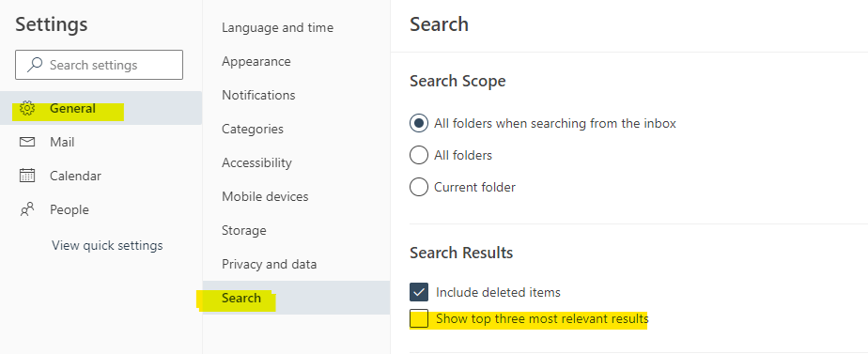
Task: Click the magnifier icon in Search settings
Action: (35, 65)
